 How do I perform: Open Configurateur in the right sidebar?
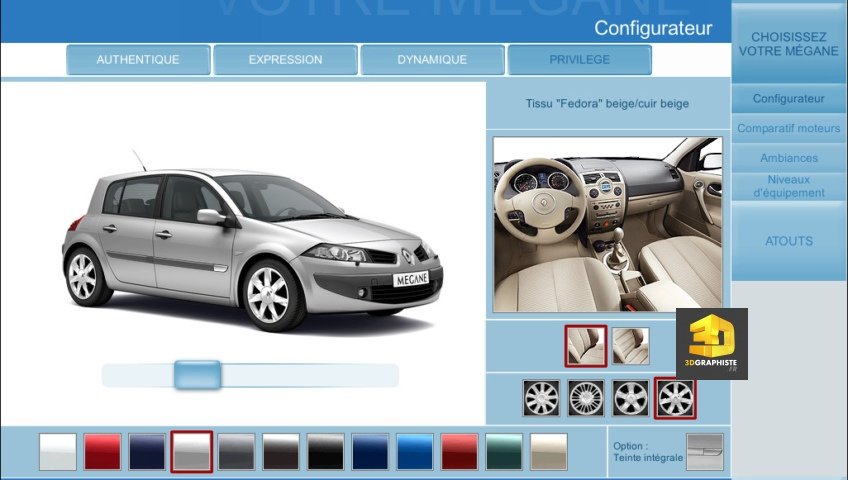tap(789, 99)
